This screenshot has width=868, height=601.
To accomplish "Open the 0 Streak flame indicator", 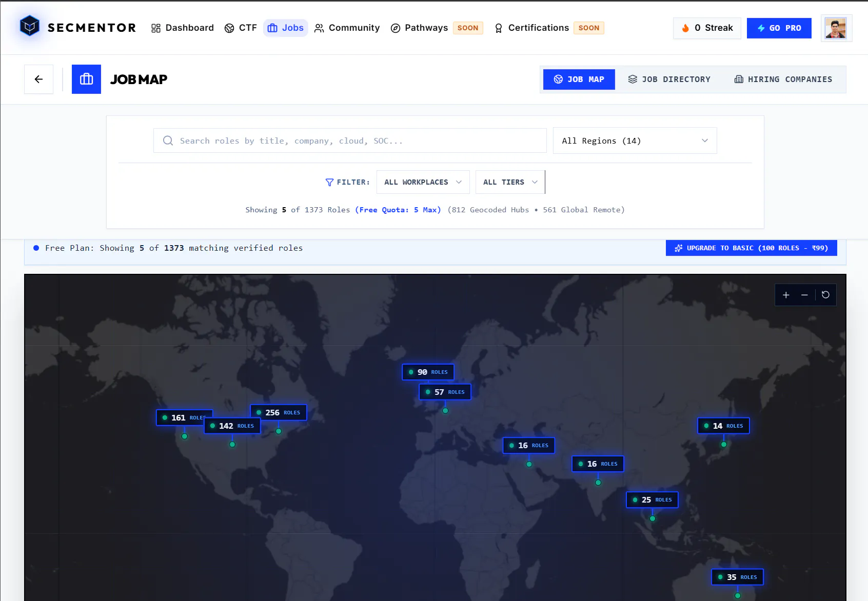I will click(707, 28).
